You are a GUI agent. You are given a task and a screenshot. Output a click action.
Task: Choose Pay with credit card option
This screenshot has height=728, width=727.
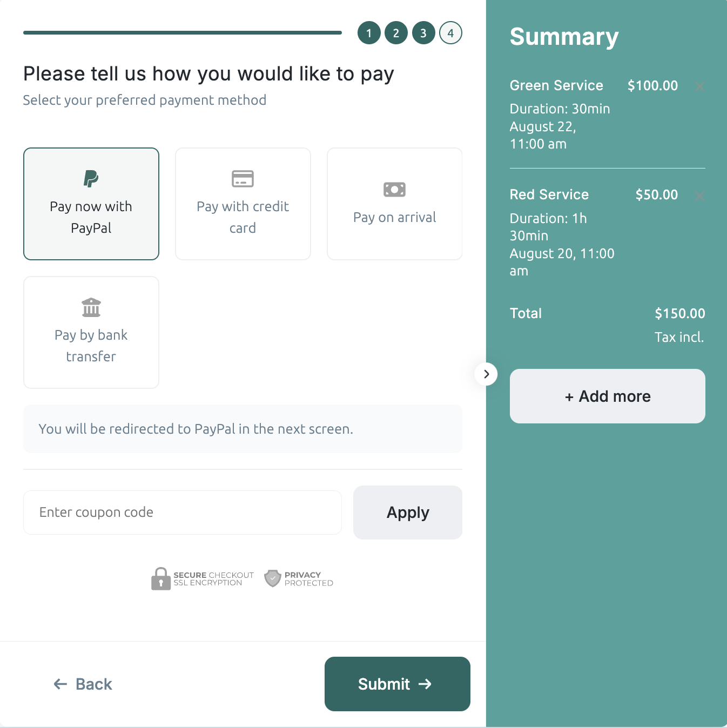click(243, 216)
